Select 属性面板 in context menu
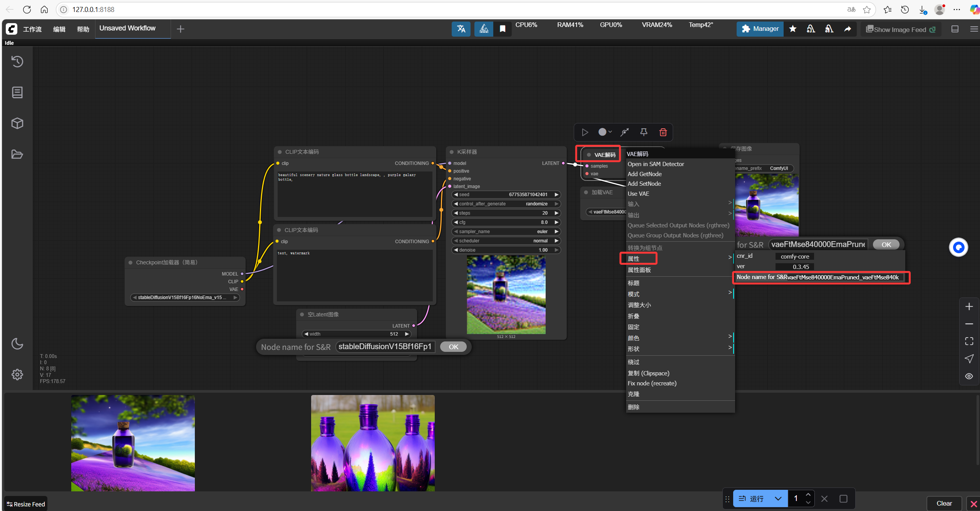Screen dimensions: 980x511 click(639, 270)
